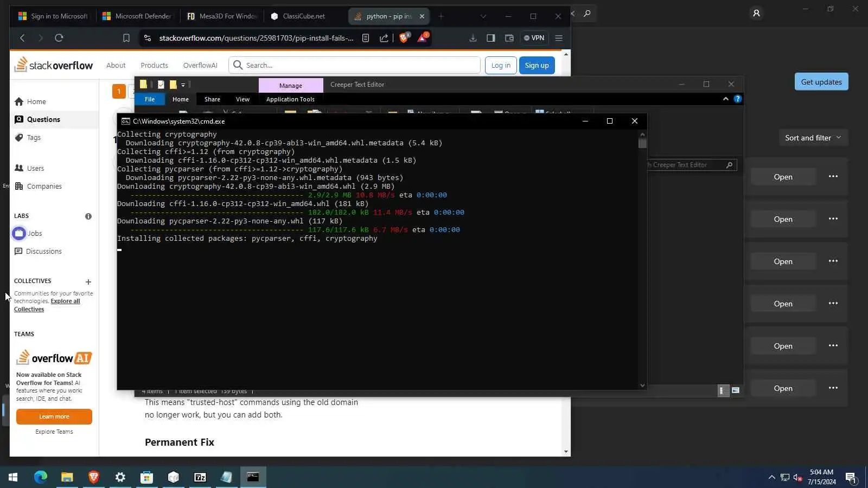Launch Microsoft Edge from the taskbar
Screen dimensions: 868x488
click(x=41, y=477)
